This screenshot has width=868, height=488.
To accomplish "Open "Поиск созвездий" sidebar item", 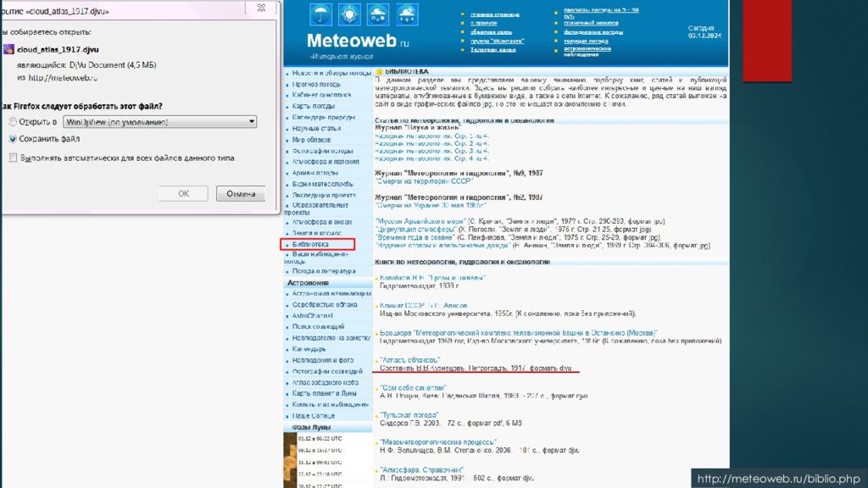I will coord(319,326).
